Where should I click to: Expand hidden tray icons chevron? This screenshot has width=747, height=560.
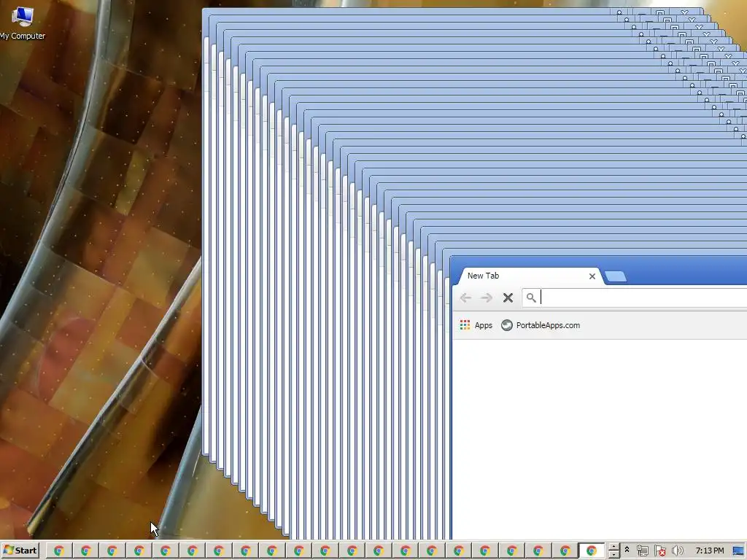[x=627, y=550]
